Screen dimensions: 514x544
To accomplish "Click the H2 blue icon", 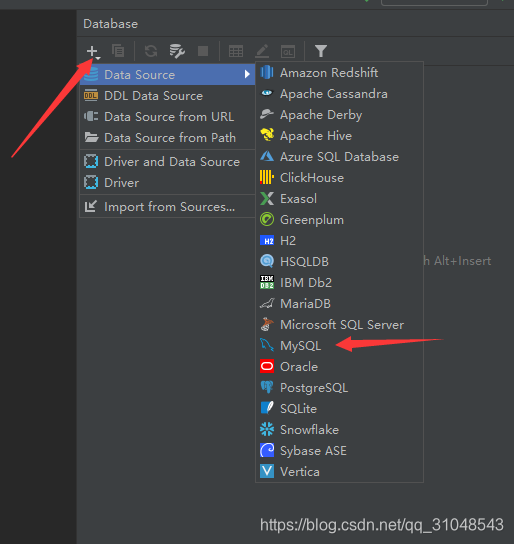I will click(x=267, y=240).
